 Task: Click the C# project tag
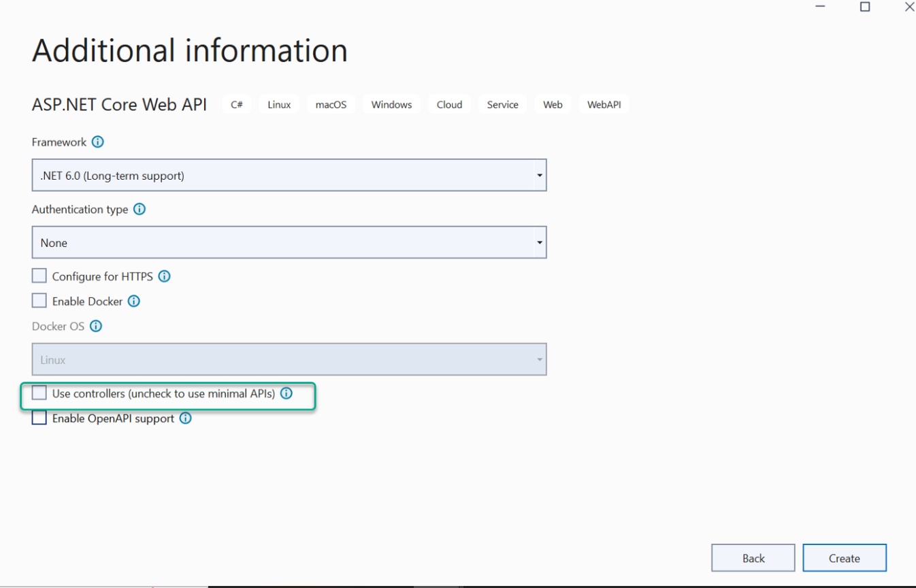coord(237,105)
